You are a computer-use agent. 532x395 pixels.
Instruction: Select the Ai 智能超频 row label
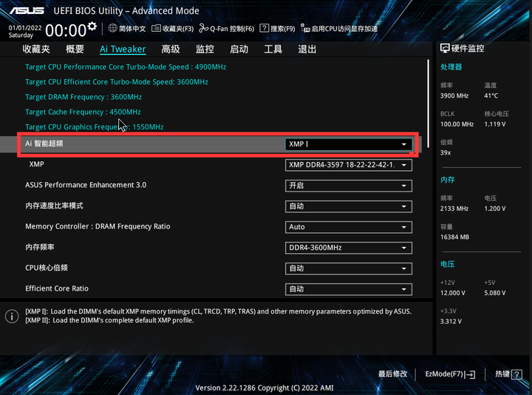click(x=44, y=144)
